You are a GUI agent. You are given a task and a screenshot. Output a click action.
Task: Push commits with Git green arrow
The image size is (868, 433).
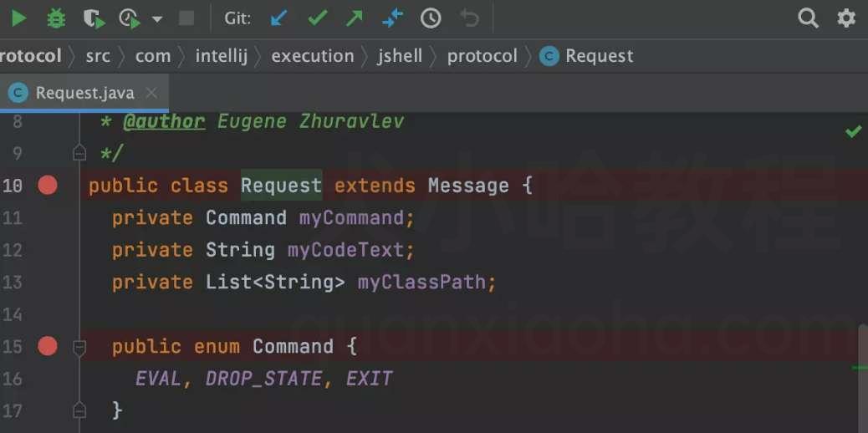355,19
